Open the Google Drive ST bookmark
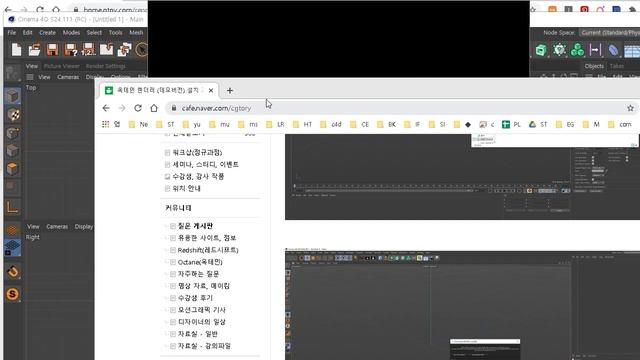The image size is (640, 360). tap(538, 124)
